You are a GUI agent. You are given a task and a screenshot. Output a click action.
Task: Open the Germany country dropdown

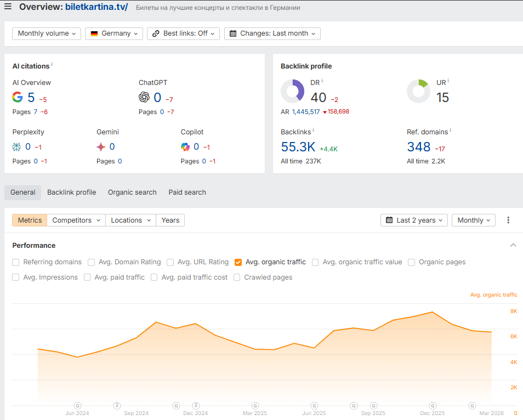114,33
